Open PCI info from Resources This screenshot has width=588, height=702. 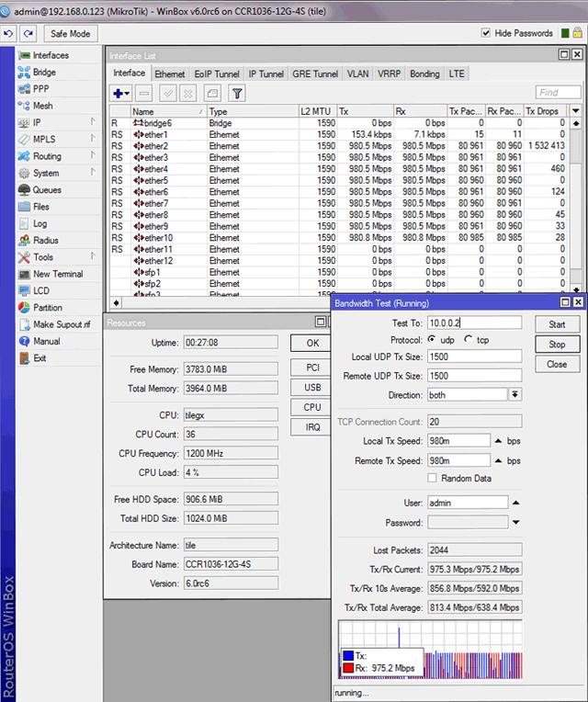[312, 368]
